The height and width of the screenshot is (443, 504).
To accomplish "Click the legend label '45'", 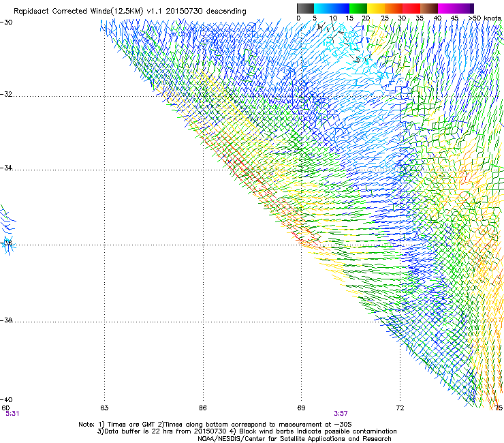I will click(454, 18).
